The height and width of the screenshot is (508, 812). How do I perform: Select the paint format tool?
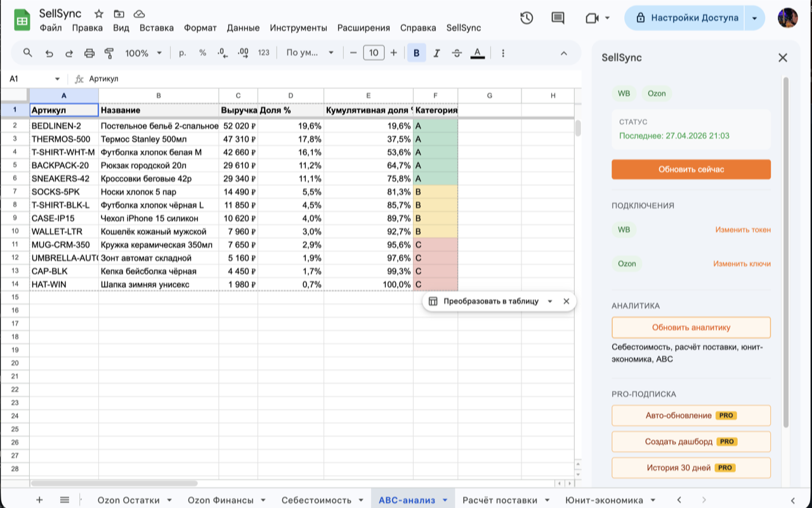point(109,53)
